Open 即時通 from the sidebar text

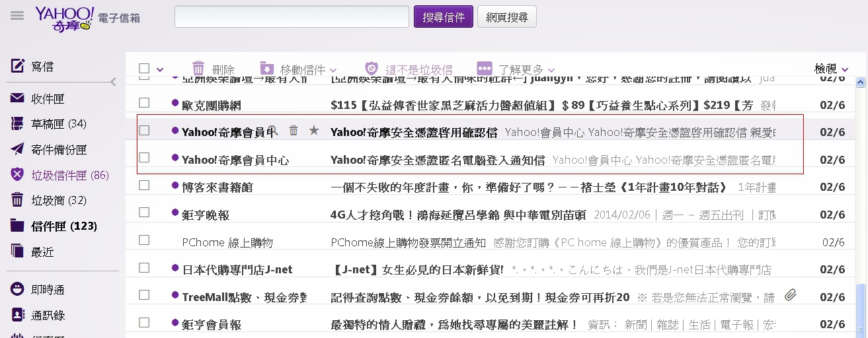48,290
